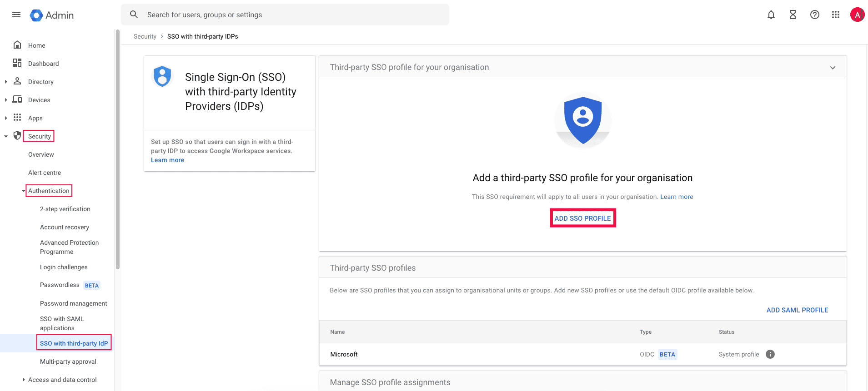Click the Security breadcrumb link
This screenshot has width=868, height=391.
coord(145,36)
